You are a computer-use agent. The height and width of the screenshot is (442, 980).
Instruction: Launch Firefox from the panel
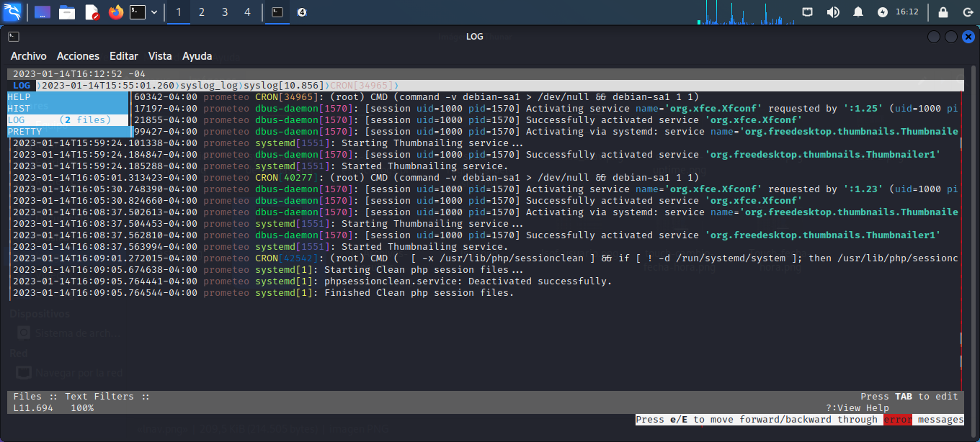tap(116, 12)
